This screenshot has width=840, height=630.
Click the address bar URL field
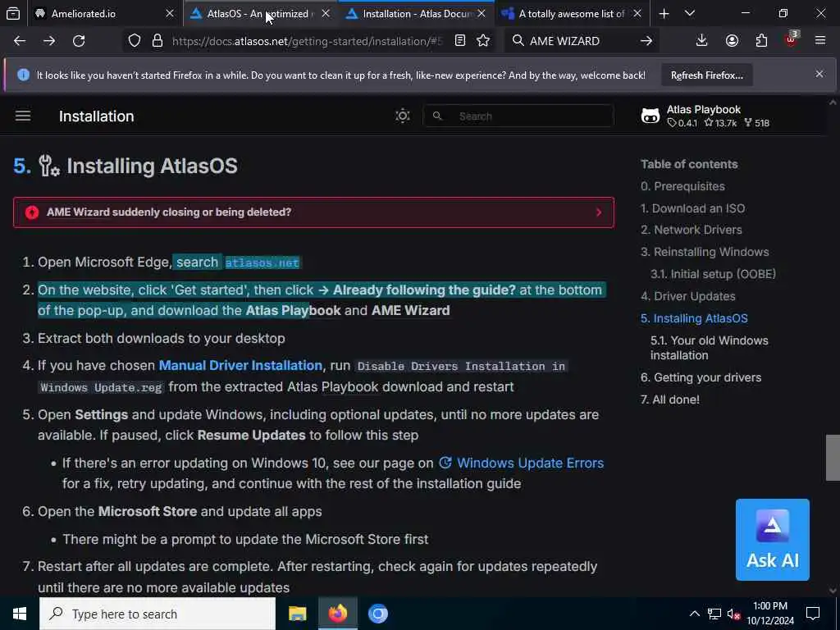click(x=307, y=41)
